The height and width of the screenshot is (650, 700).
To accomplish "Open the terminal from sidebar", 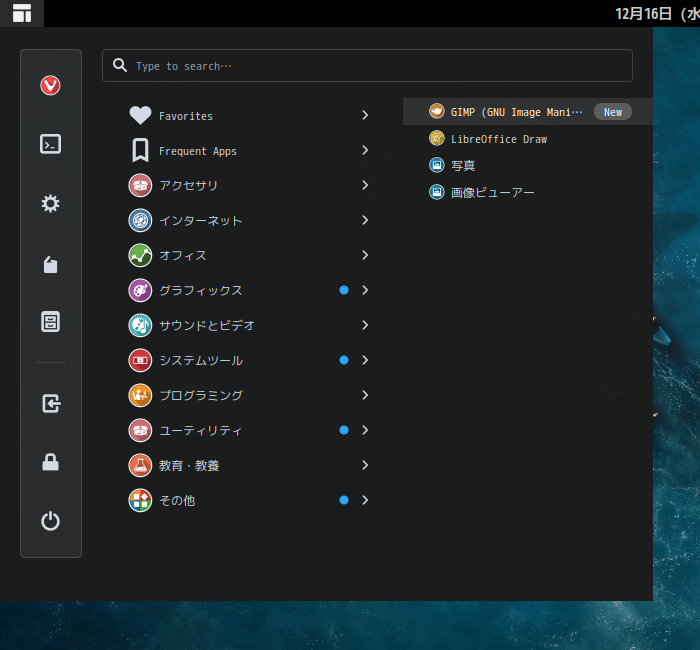I will pyautogui.click(x=50, y=144).
